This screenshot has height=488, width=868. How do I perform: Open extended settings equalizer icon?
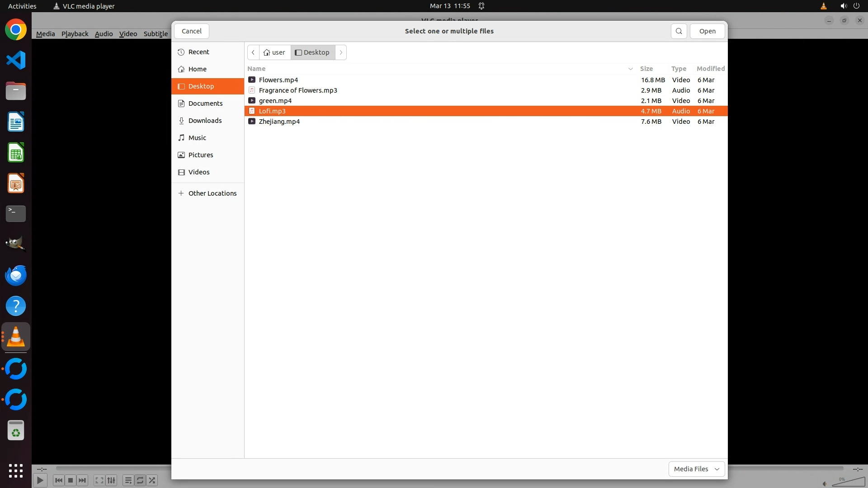tap(111, 480)
